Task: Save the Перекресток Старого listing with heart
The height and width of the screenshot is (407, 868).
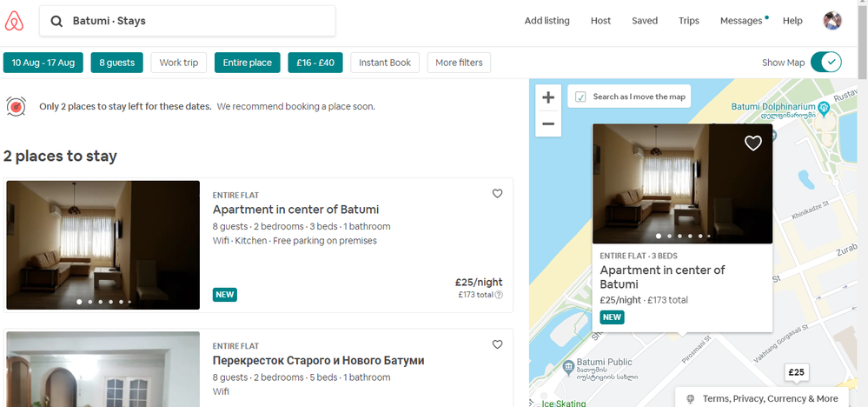Action: (497, 344)
